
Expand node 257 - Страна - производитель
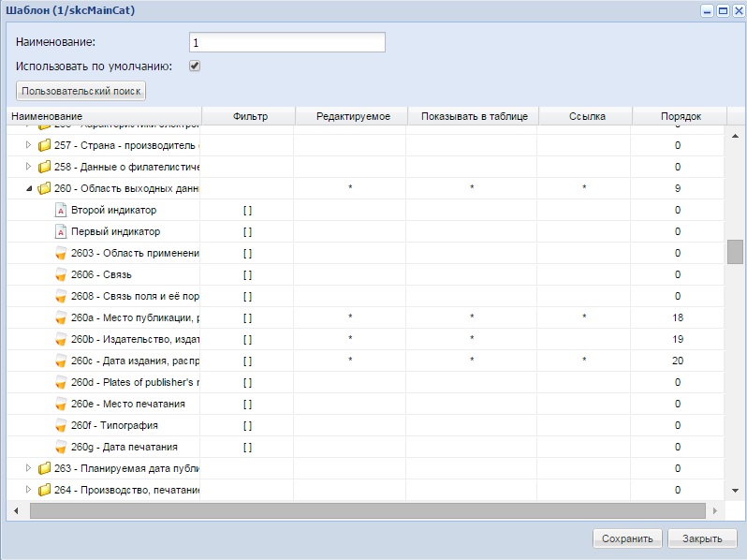tap(28, 145)
